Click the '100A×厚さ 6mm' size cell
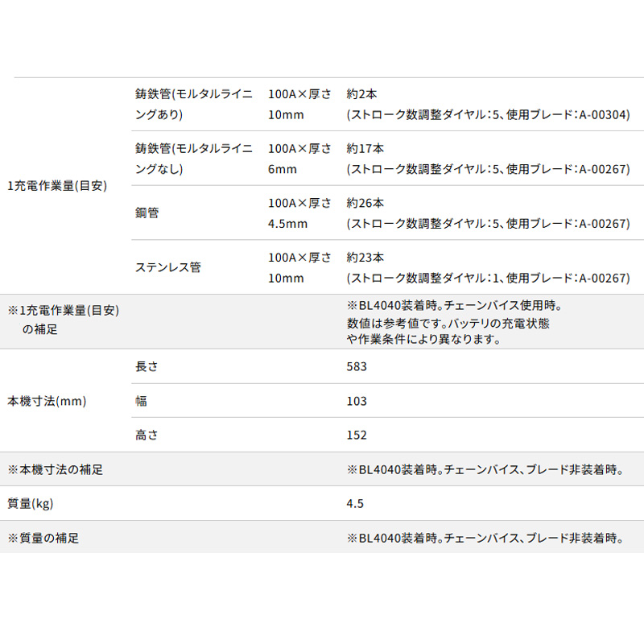Viewport: 644px width, 644px height. pyautogui.click(x=299, y=159)
